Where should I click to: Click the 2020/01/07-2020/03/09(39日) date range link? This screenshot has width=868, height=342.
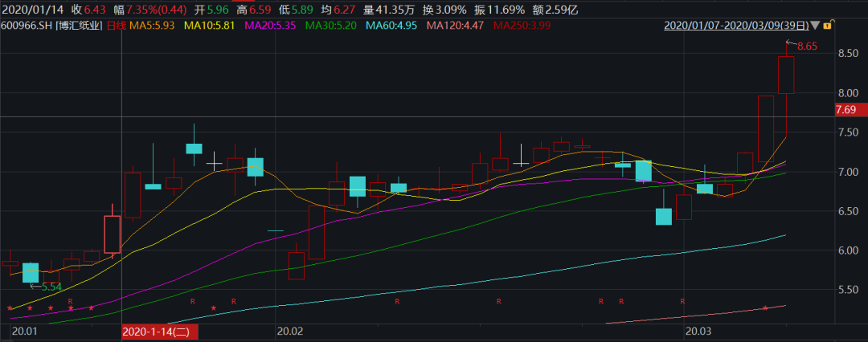click(737, 26)
